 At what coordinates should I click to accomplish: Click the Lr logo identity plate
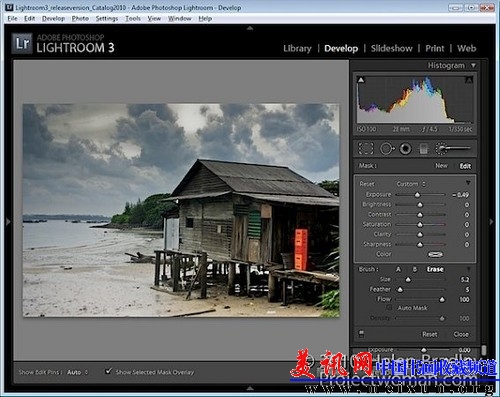[22, 43]
